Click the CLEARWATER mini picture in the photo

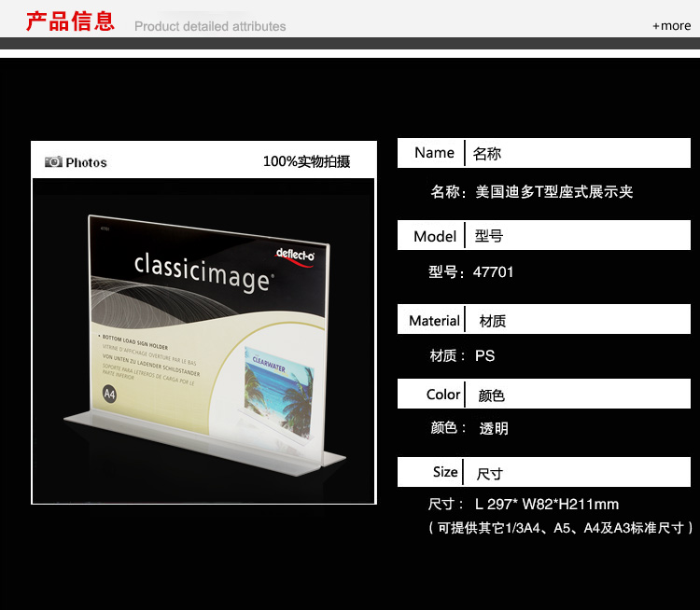click(278, 392)
